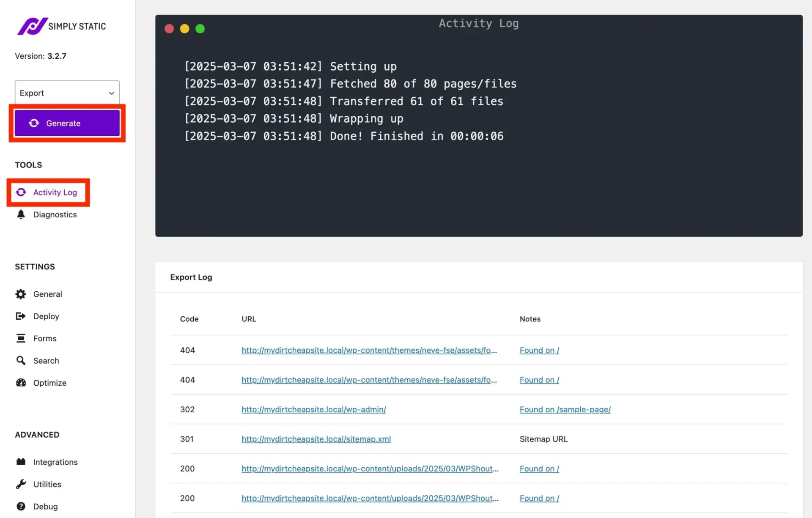Viewport: 812px width, 518px height.
Task: Click the Debug question mark icon
Action: click(21, 506)
